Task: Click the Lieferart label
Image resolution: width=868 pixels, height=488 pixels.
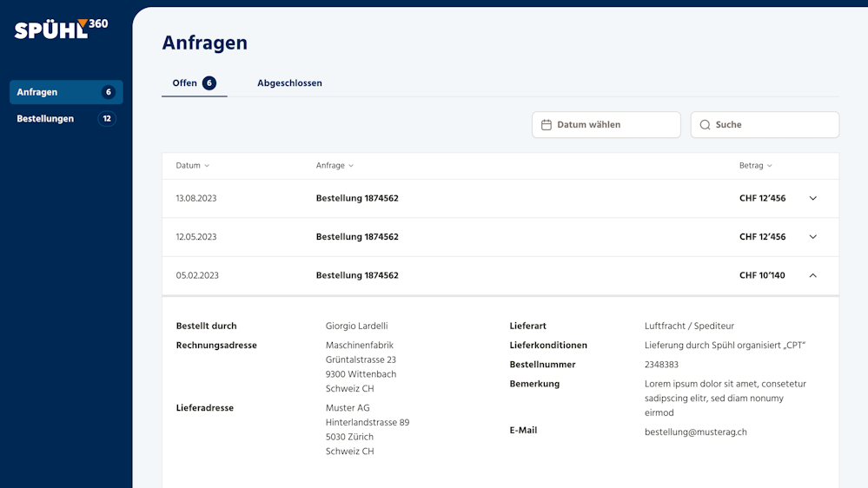Action: pos(527,326)
